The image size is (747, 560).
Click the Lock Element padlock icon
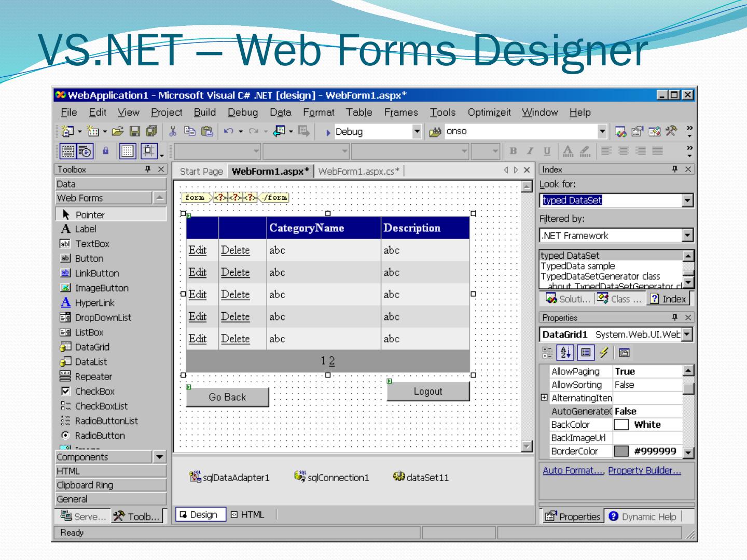[106, 151]
